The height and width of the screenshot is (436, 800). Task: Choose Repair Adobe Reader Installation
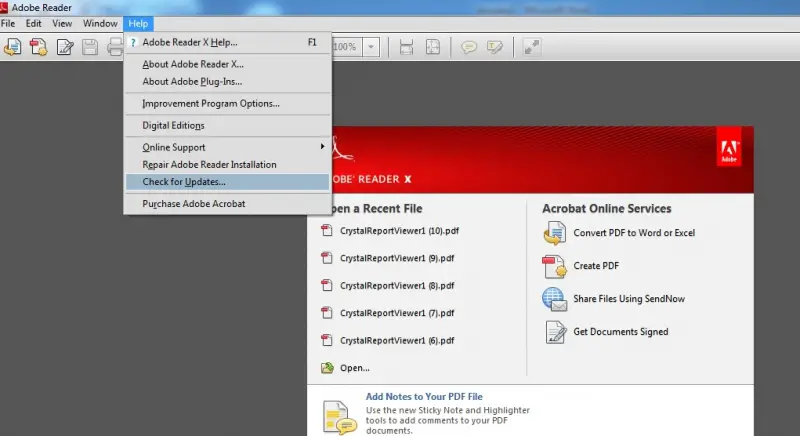coord(228,165)
